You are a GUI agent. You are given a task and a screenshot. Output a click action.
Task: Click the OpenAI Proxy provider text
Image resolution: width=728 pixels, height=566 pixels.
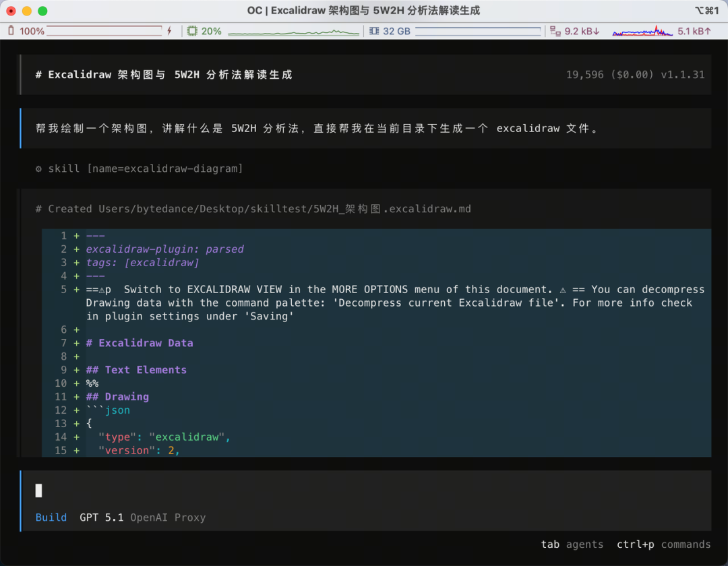(x=168, y=517)
